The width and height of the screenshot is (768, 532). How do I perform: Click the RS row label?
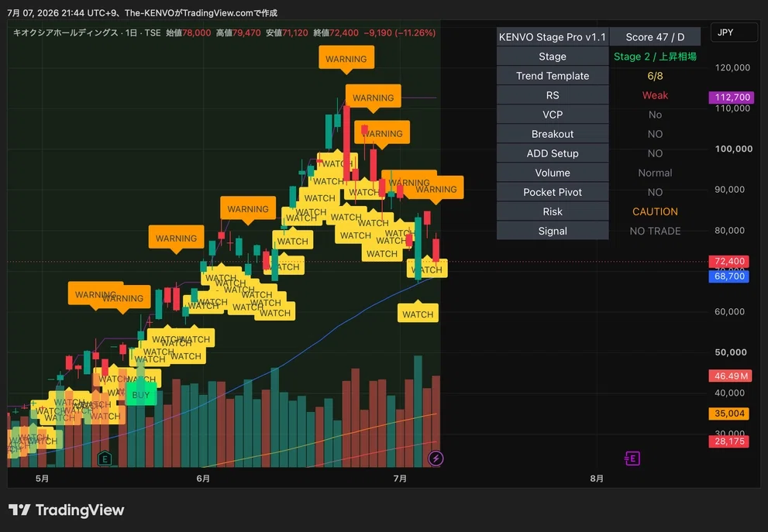(x=553, y=95)
